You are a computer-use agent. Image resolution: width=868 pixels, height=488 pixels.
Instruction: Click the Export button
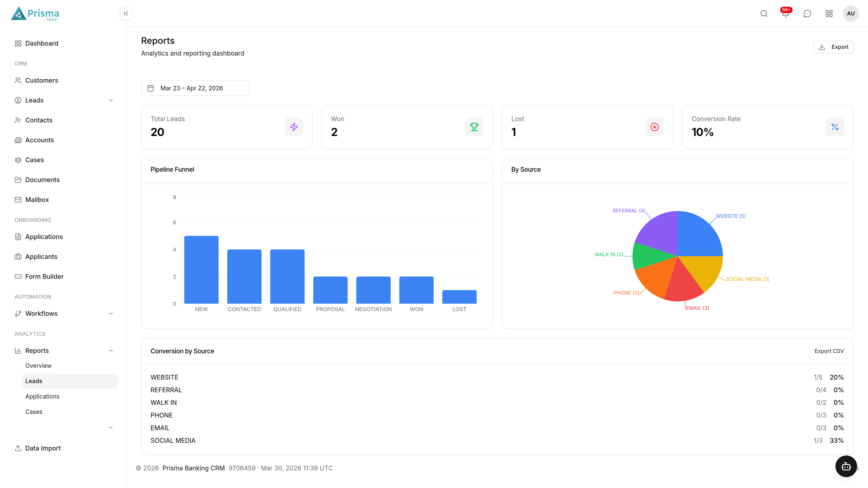click(833, 47)
